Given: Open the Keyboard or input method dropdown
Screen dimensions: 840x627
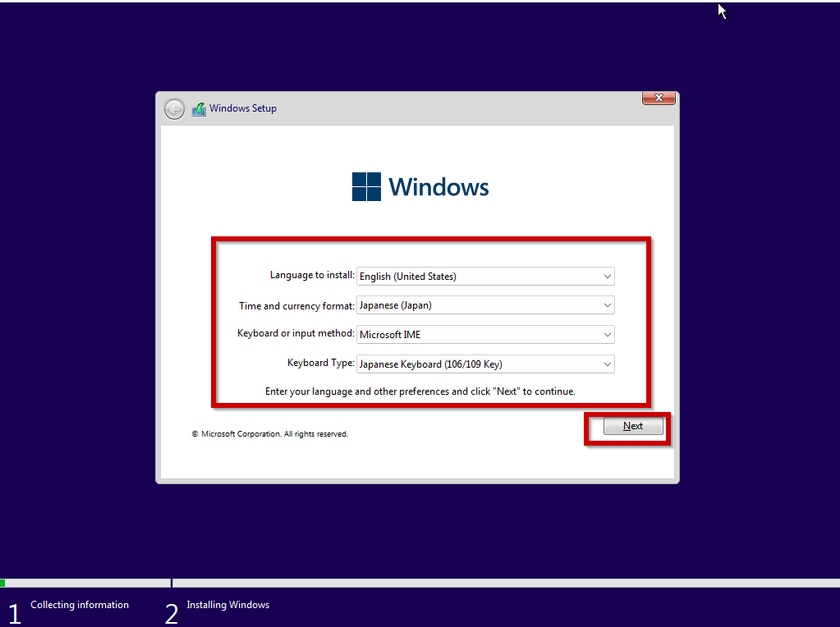Looking at the screenshot, I should (485, 335).
